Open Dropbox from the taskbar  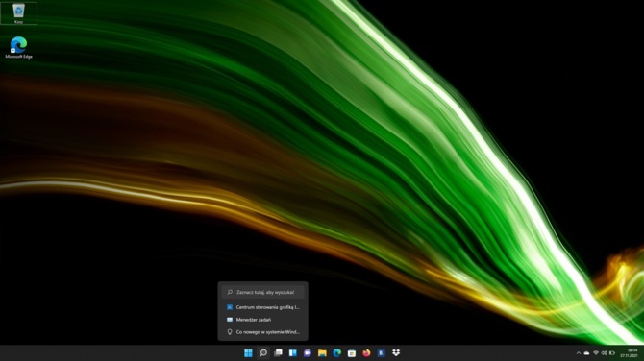(396, 352)
